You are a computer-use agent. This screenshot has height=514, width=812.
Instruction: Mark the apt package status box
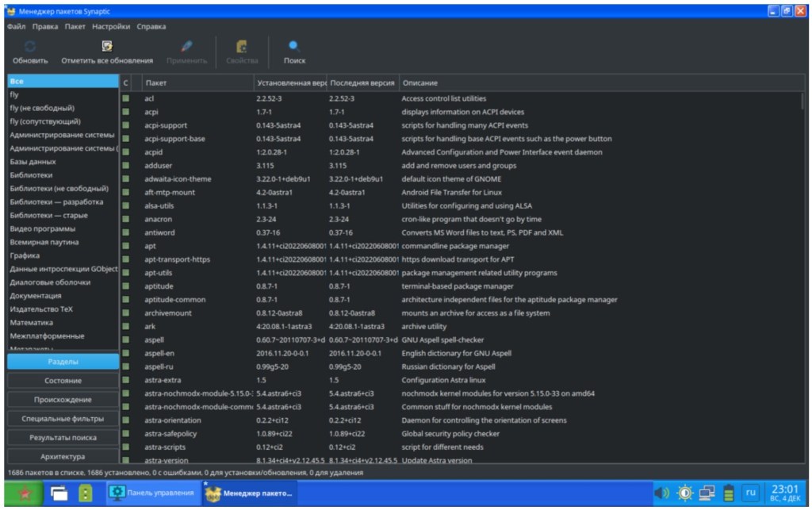pyautogui.click(x=125, y=246)
